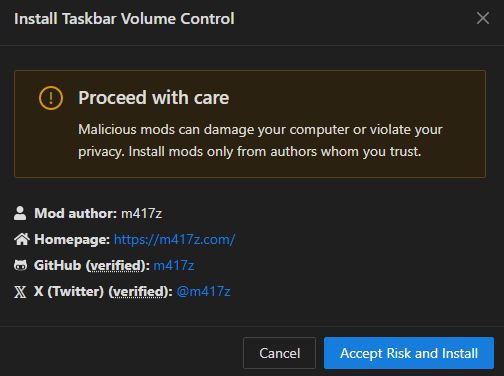Click the GitHub label text
Image resolution: width=504 pixels, height=376 pixels.
click(x=57, y=265)
